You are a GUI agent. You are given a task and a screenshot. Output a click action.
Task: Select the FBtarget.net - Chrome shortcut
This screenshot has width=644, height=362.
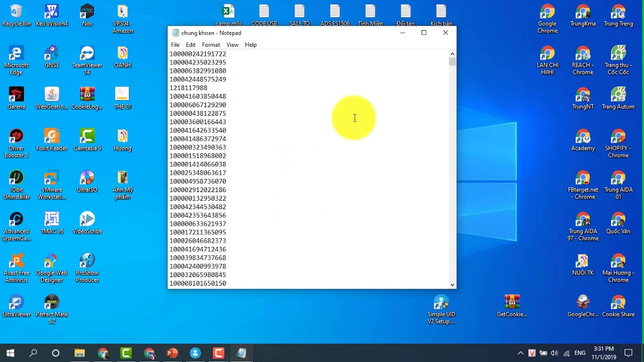click(583, 185)
